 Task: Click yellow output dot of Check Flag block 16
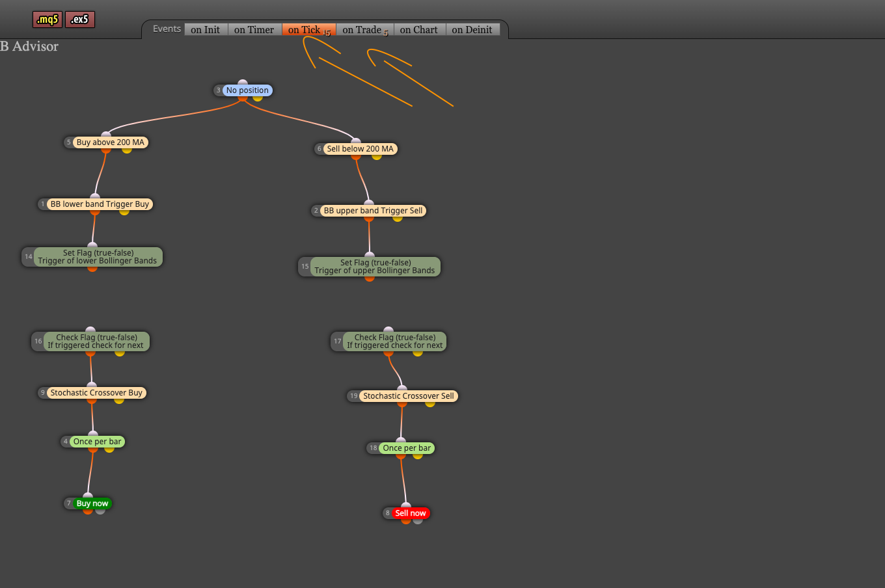pyautogui.click(x=120, y=353)
